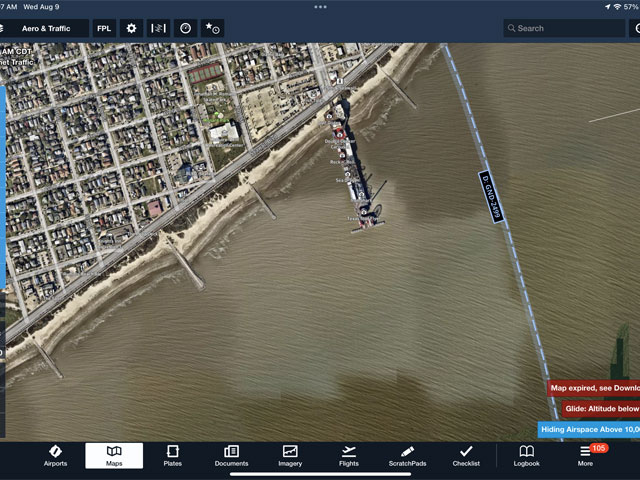The height and width of the screenshot is (480, 640).
Task: Open the More menu tab
Action: click(585, 456)
